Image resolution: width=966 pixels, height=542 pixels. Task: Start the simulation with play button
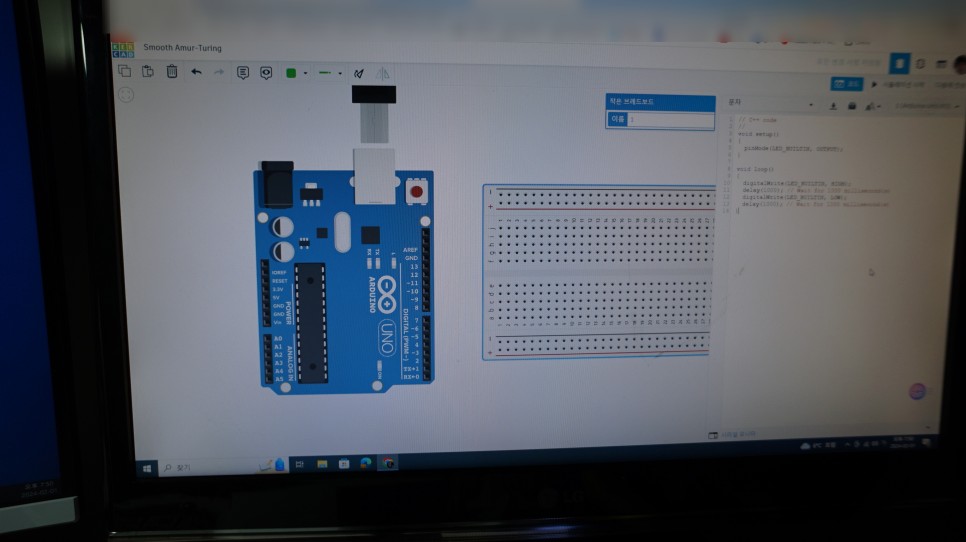tap(897, 84)
